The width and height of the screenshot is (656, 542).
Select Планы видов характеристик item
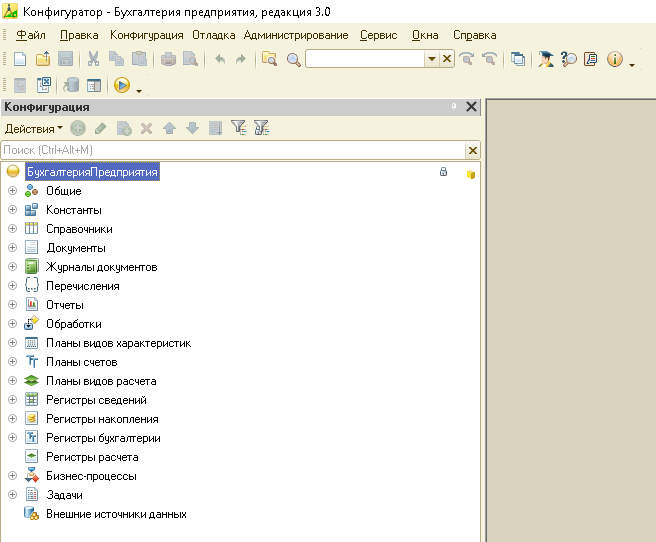(118, 343)
